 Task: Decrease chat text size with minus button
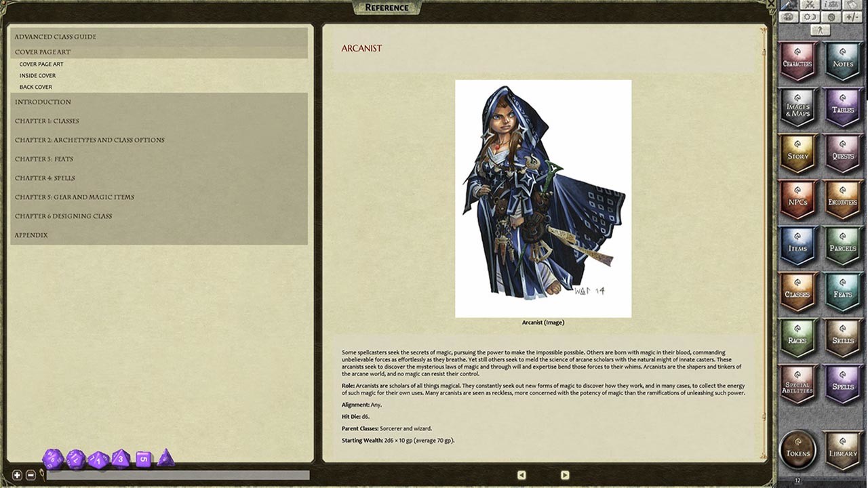(x=30, y=474)
